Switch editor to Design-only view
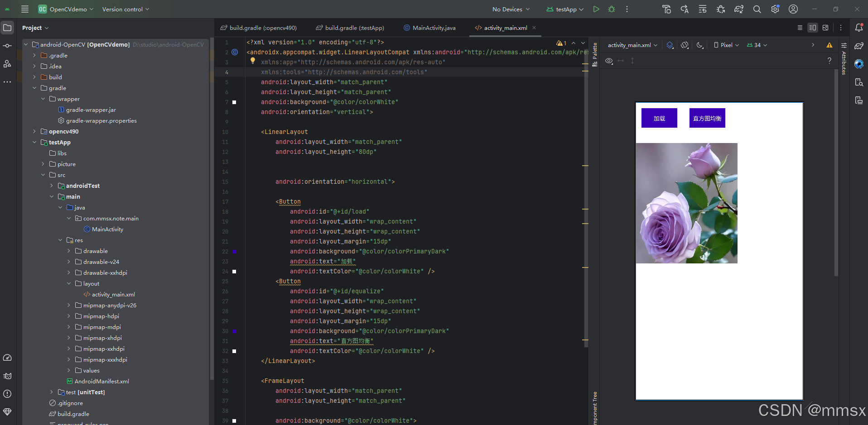Screen dimensions: 868x425 click(x=825, y=28)
